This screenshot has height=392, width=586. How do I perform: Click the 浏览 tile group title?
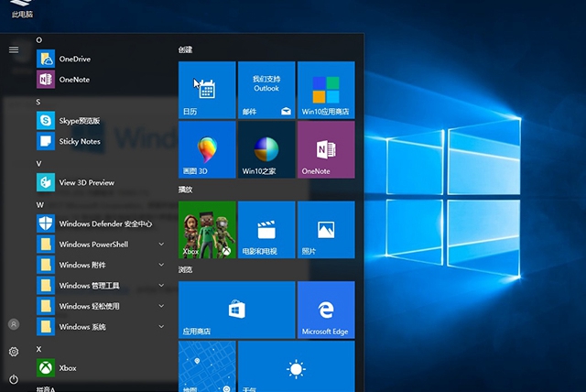(185, 269)
